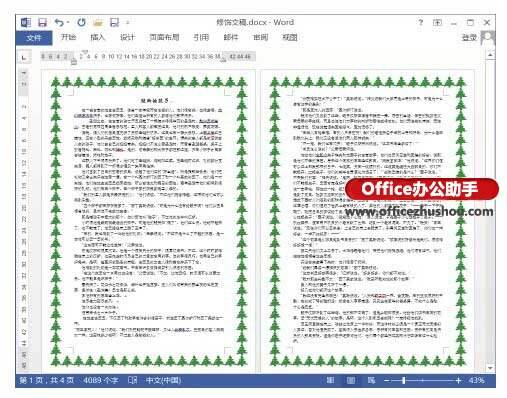Click inside the second page body text
This screenshot has height=398, width=507.
pyautogui.click(x=367, y=220)
